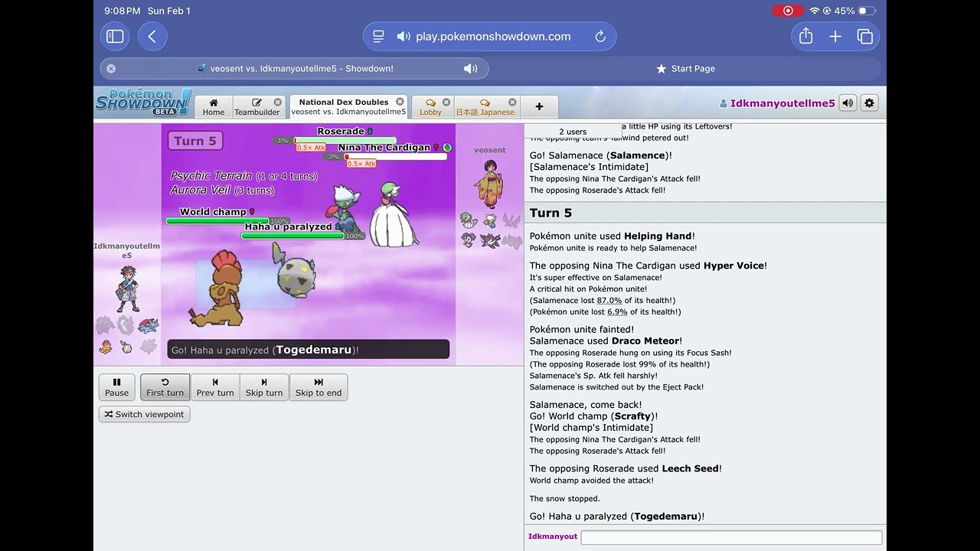Open the Showdown options gear menu
This screenshot has height=551, width=980.
point(869,103)
